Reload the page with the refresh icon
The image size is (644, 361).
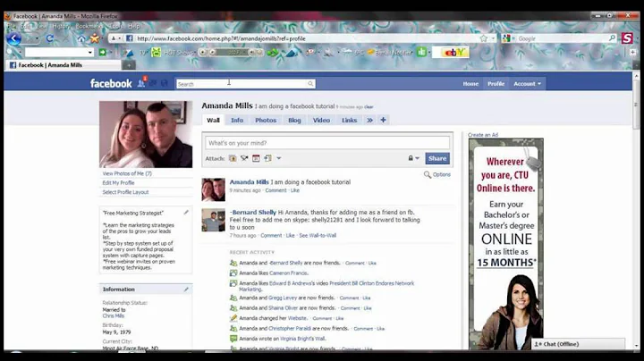pyautogui.click(x=50, y=38)
